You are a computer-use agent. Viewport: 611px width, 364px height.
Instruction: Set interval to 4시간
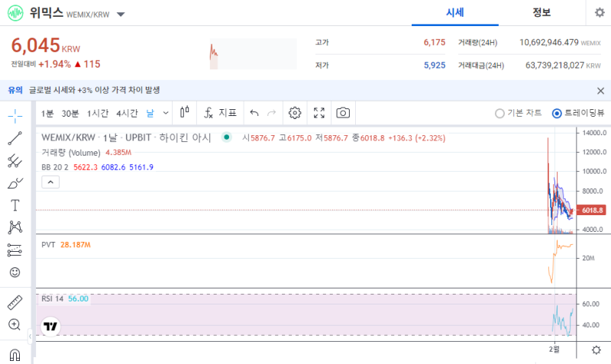(x=127, y=113)
